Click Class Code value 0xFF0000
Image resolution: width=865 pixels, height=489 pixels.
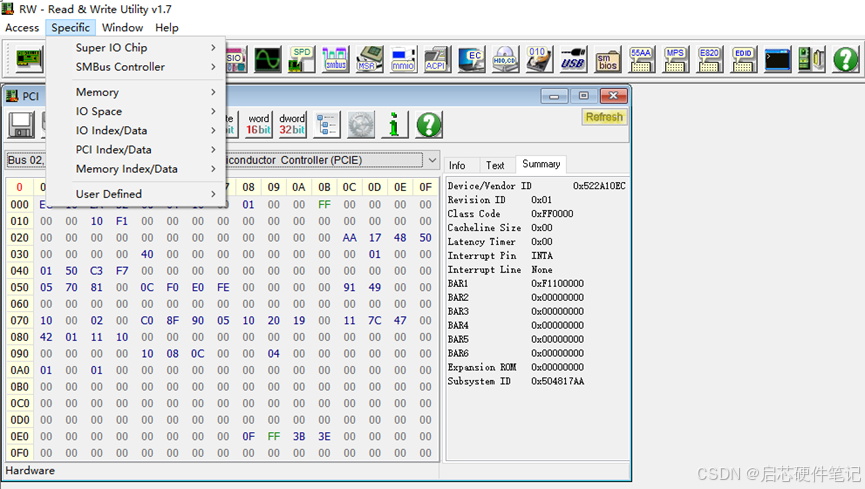coord(552,214)
